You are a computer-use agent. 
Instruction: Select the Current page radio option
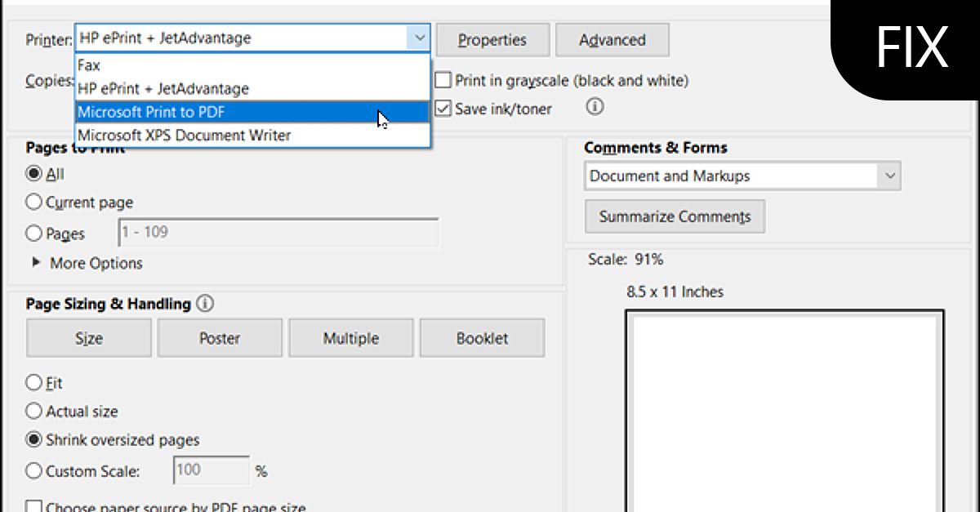click(x=34, y=203)
